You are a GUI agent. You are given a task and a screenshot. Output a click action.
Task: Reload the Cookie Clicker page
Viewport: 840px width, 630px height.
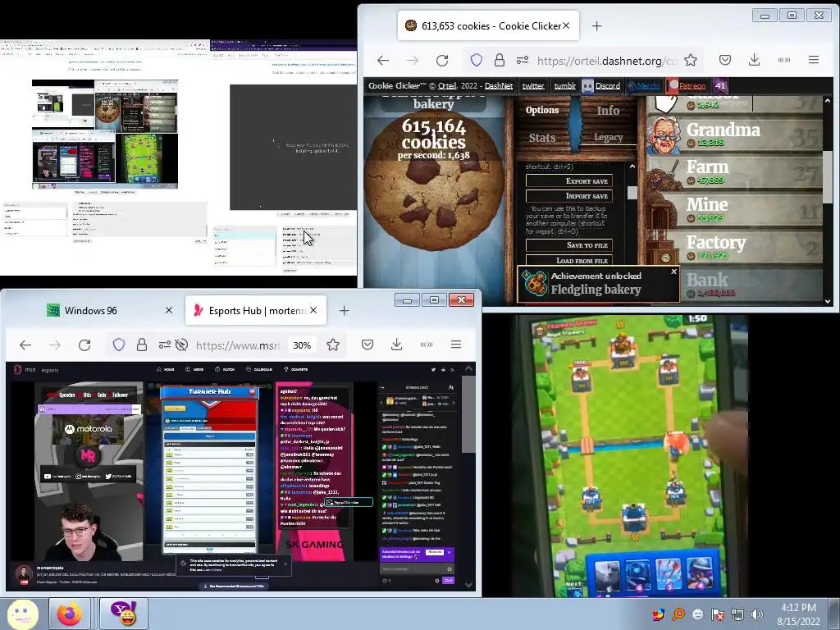[x=442, y=61]
